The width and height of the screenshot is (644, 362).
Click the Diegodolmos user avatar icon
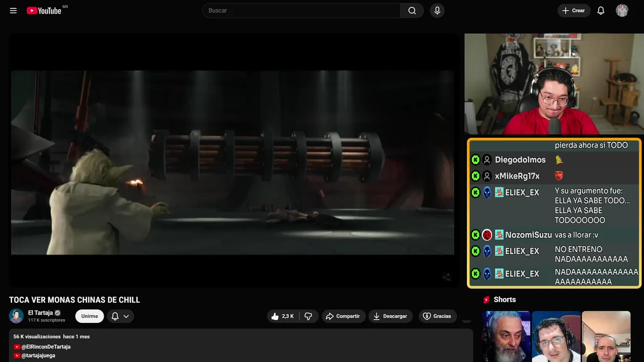click(487, 160)
